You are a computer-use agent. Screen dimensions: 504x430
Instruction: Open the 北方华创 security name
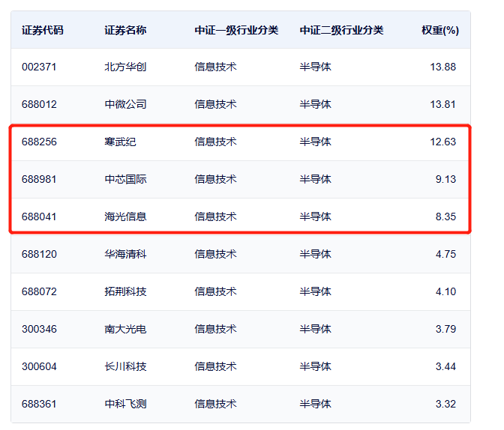(x=125, y=67)
